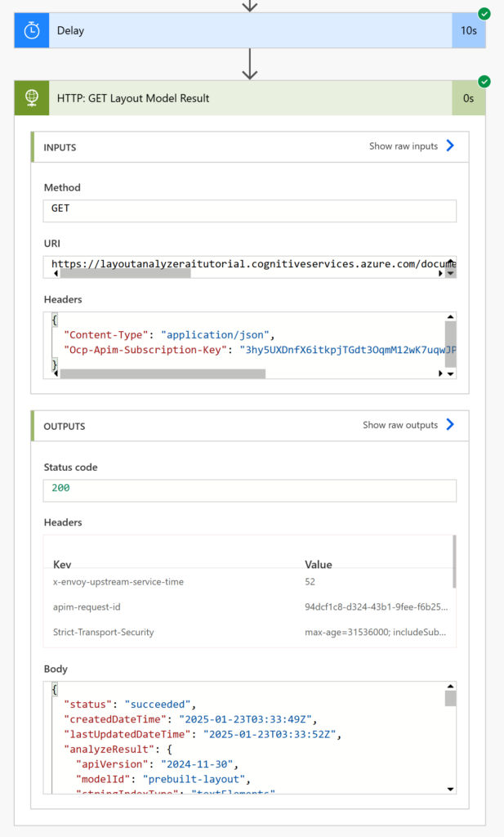Click the green success checkmark on HTTP action

click(x=484, y=82)
